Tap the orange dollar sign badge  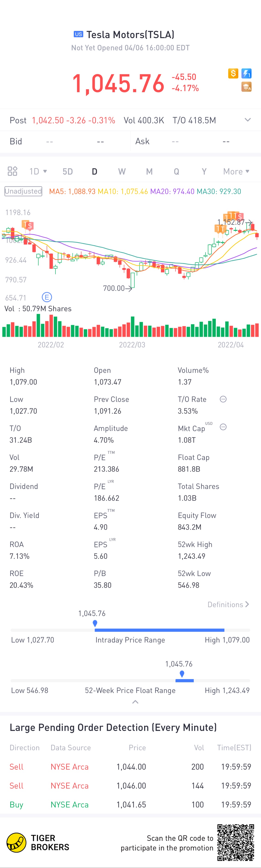click(233, 73)
